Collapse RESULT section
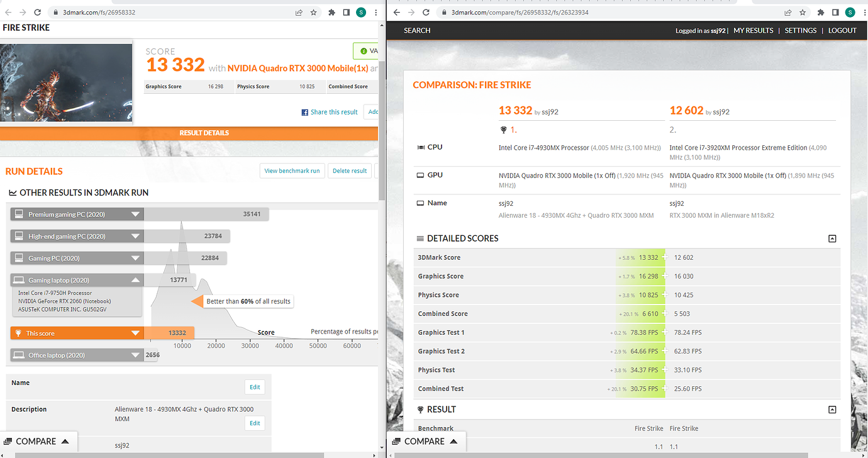The width and height of the screenshot is (868, 458). tap(832, 410)
